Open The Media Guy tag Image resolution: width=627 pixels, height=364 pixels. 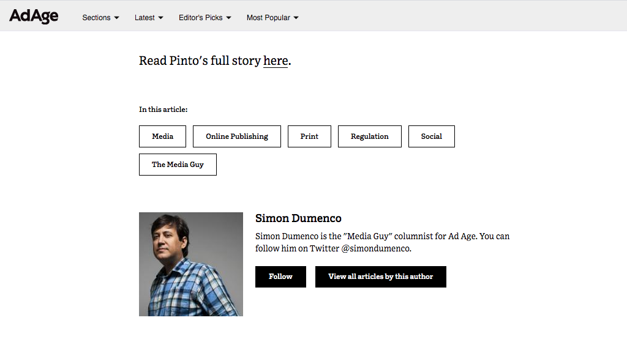[x=178, y=164]
